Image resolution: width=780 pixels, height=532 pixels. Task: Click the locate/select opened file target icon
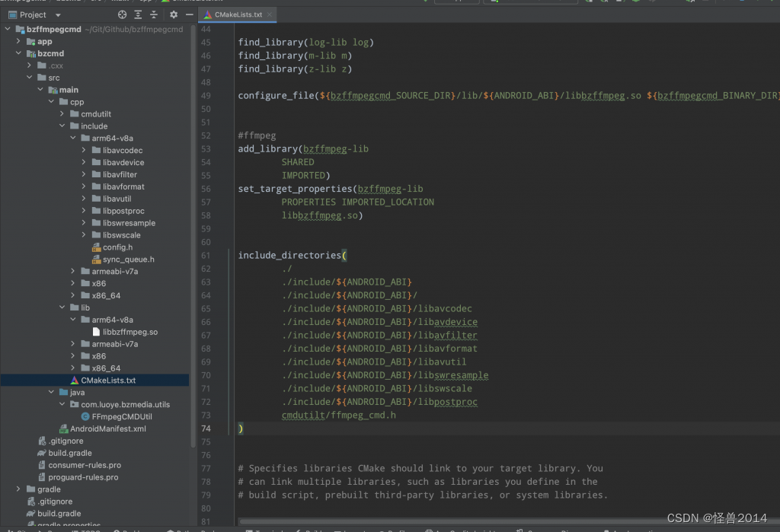pos(122,15)
